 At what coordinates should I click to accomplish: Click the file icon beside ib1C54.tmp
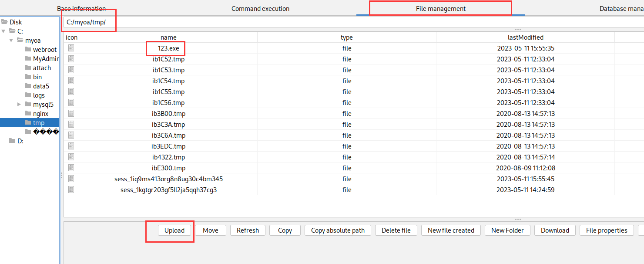click(71, 81)
